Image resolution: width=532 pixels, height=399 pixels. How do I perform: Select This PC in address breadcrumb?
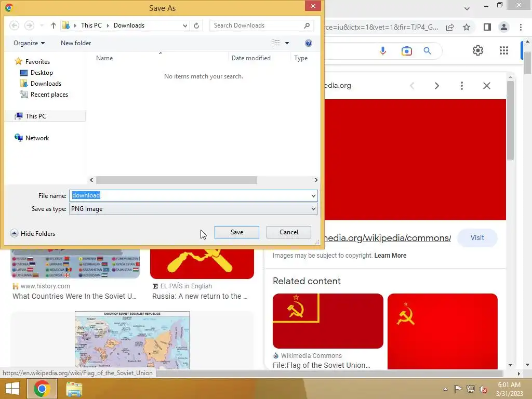(91, 25)
